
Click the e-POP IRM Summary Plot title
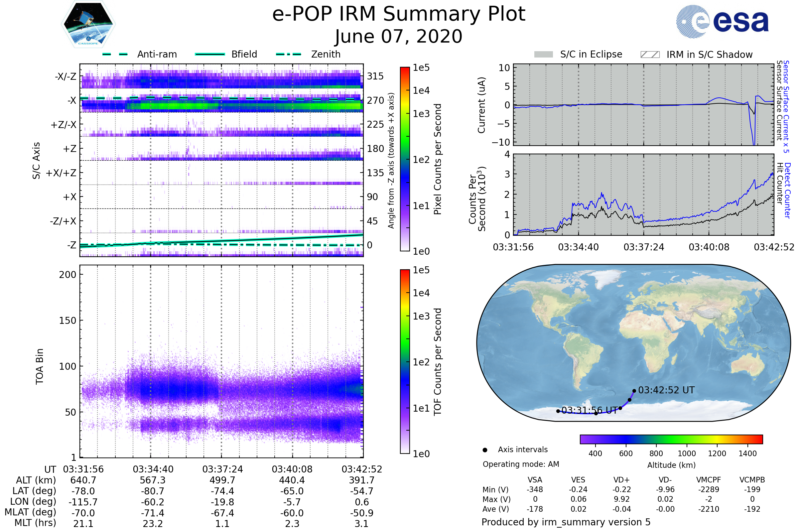tap(399, 14)
